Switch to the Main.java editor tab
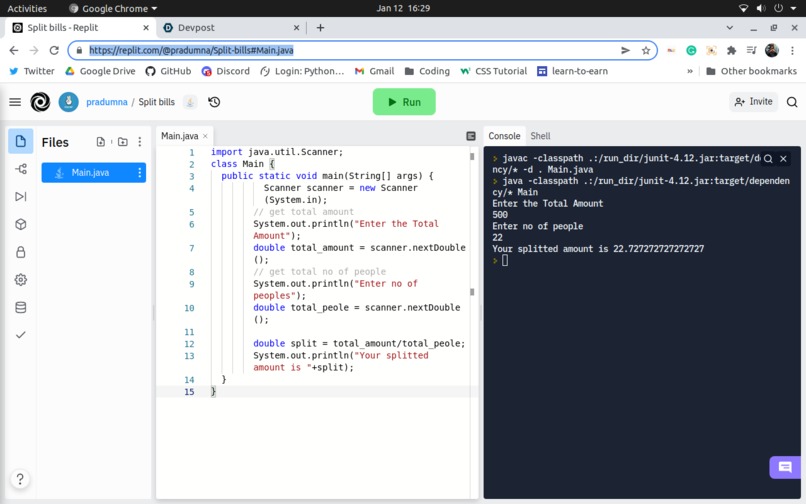Screen dimensions: 806x504 [179, 136]
